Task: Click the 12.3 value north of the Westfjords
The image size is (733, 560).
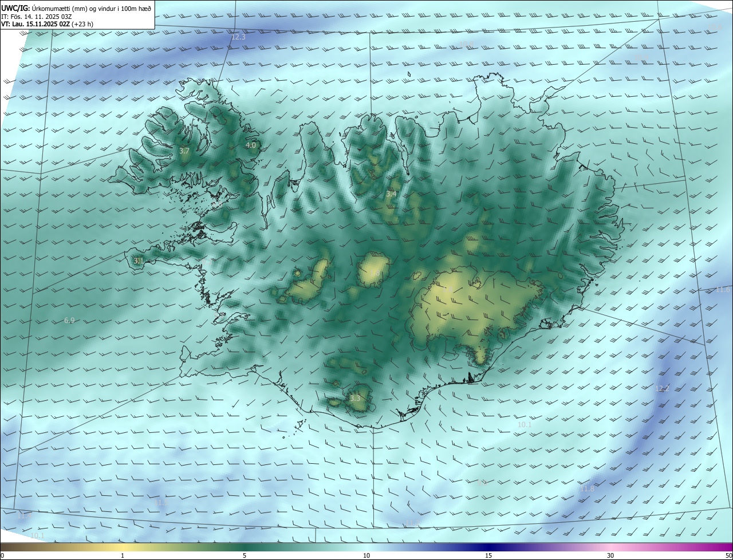Action: (x=238, y=37)
